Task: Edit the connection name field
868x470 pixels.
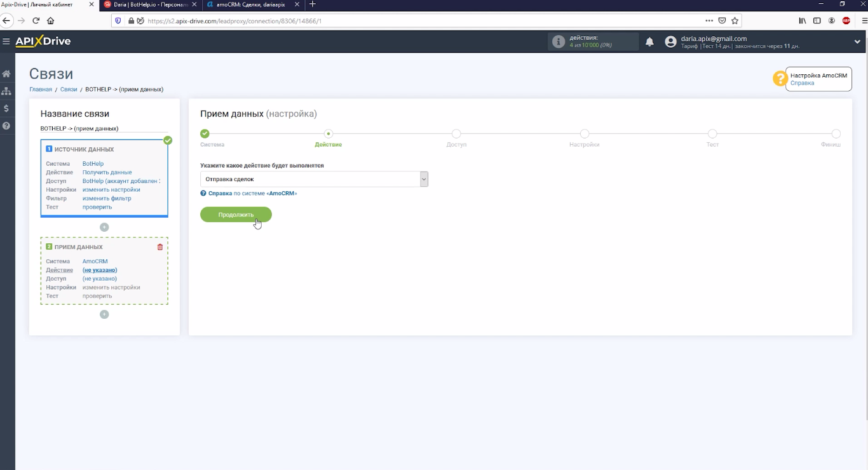Action: 104,128
